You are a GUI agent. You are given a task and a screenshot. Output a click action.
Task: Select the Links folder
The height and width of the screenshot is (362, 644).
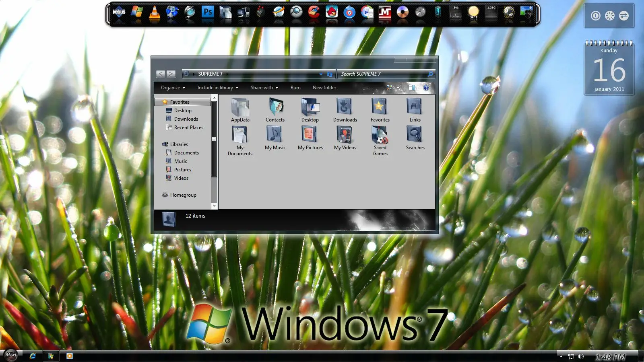tap(415, 110)
